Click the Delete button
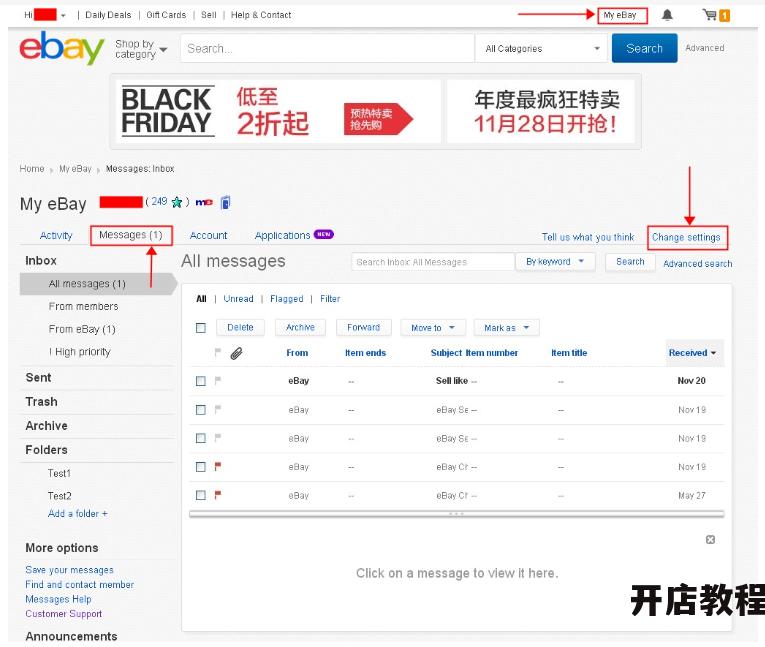765x647 pixels. [x=240, y=327]
